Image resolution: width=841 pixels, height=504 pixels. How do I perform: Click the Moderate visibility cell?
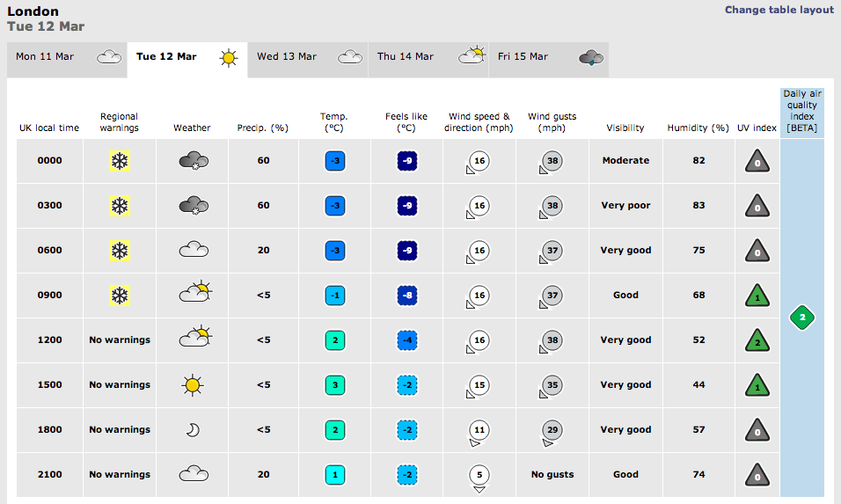[625, 160]
